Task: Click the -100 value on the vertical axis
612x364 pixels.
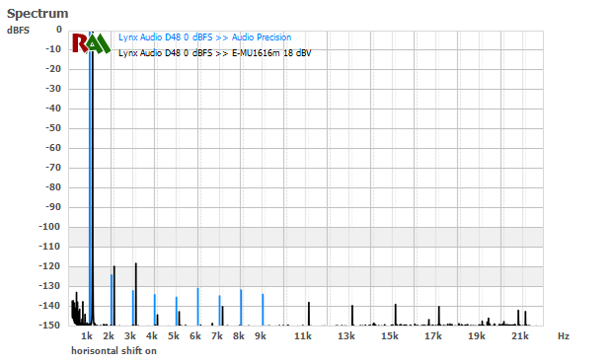Action: (x=50, y=227)
